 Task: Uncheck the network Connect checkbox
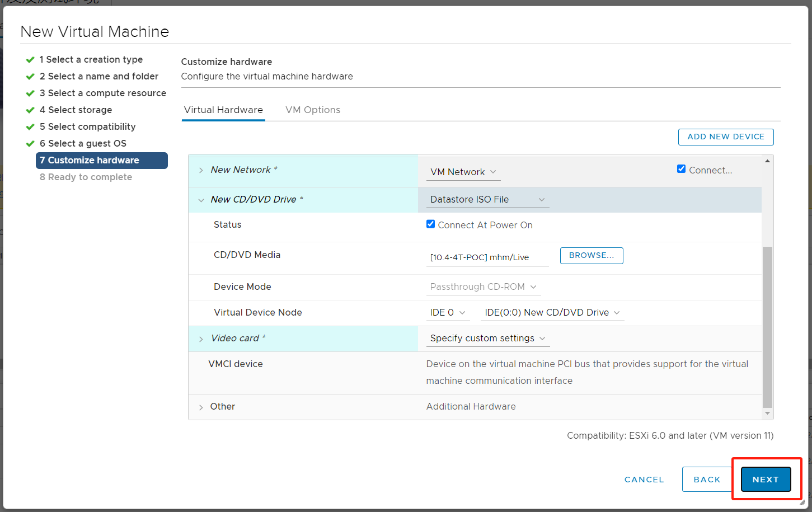[681, 169]
